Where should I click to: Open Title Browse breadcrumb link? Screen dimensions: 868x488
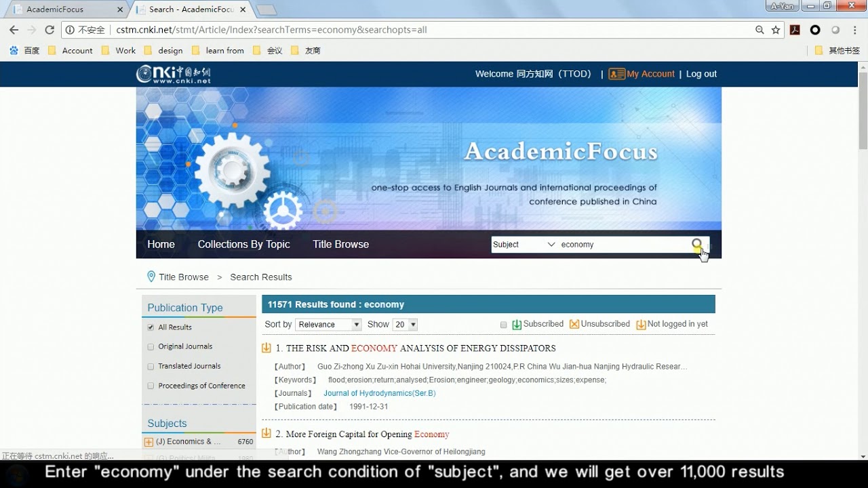[184, 277]
